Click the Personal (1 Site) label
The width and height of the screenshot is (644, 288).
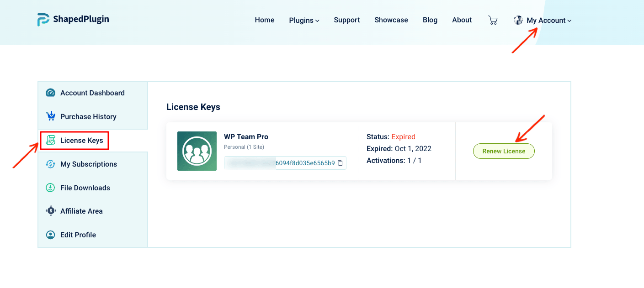tap(244, 147)
